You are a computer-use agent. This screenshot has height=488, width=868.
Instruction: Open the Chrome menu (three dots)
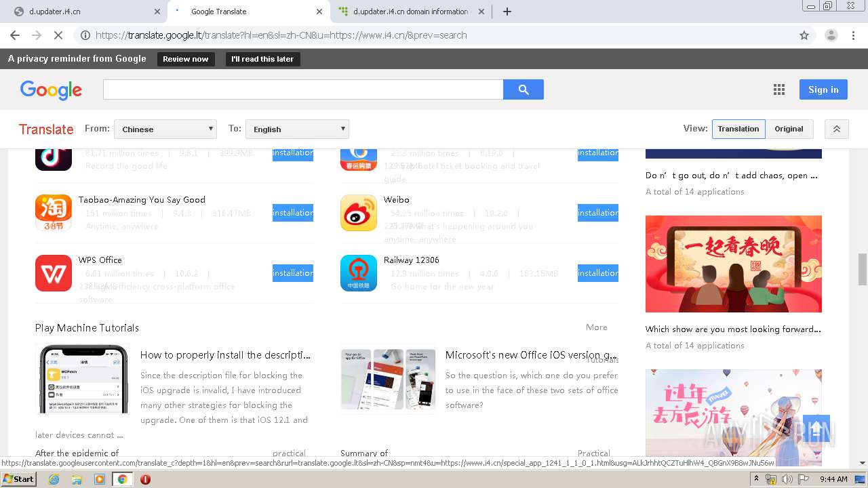pos(854,35)
